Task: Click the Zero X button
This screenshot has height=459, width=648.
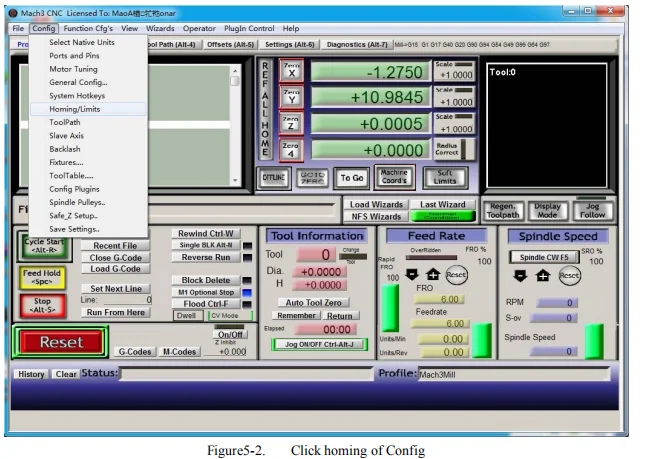Action: (x=291, y=71)
